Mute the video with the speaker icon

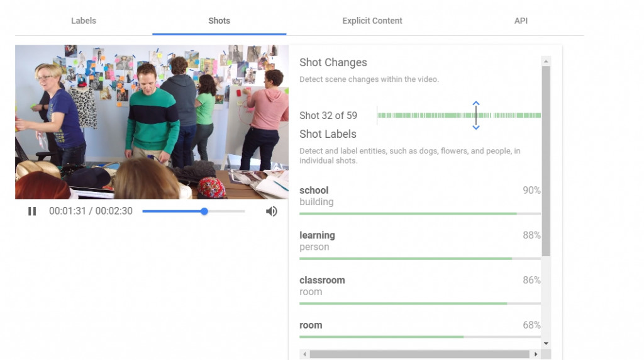pyautogui.click(x=271, y=211)
